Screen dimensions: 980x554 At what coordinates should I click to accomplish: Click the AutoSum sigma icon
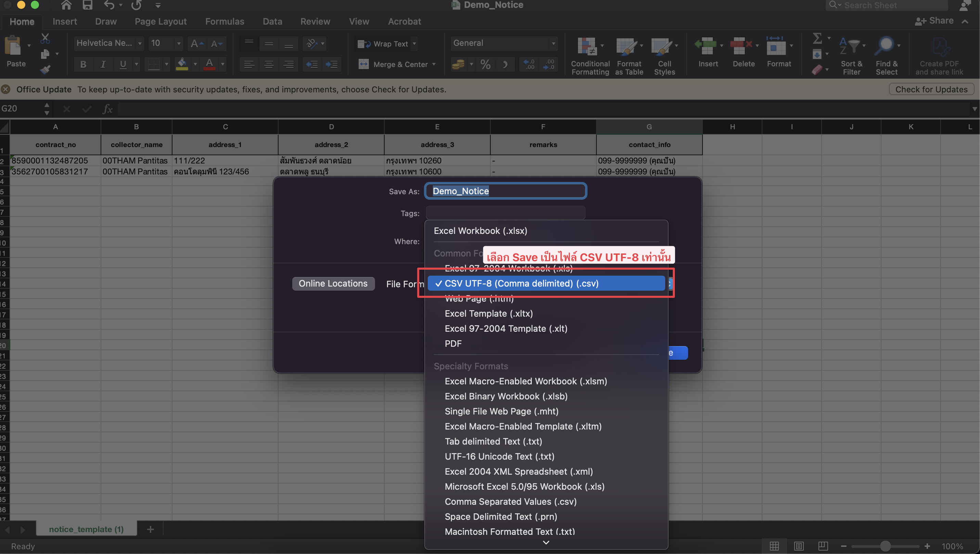[817, 38]
